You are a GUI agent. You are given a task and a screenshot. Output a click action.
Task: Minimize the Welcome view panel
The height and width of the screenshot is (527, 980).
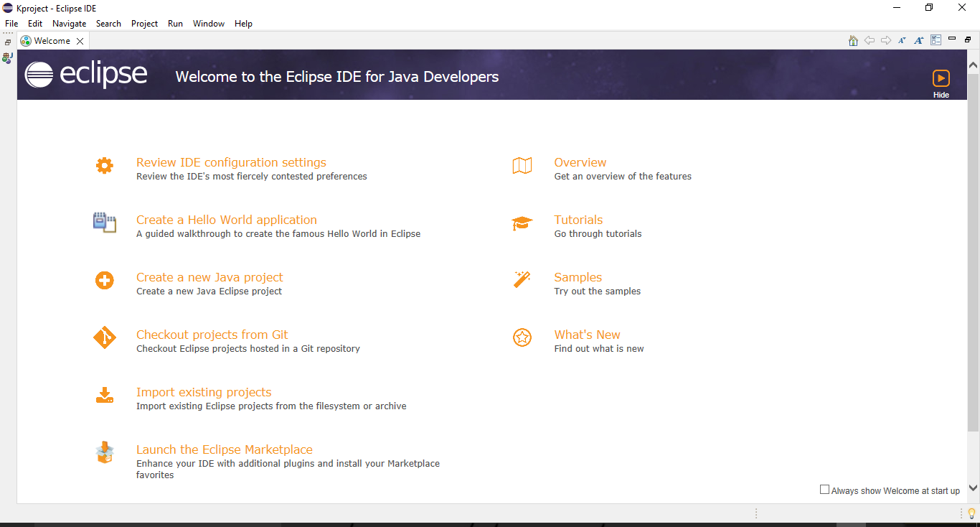click(952, 39)
